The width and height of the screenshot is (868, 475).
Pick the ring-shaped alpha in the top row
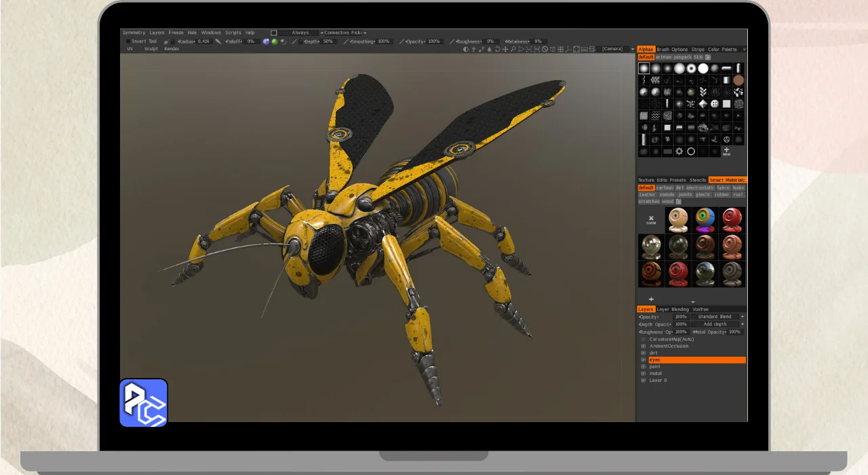tap(691, 69)
